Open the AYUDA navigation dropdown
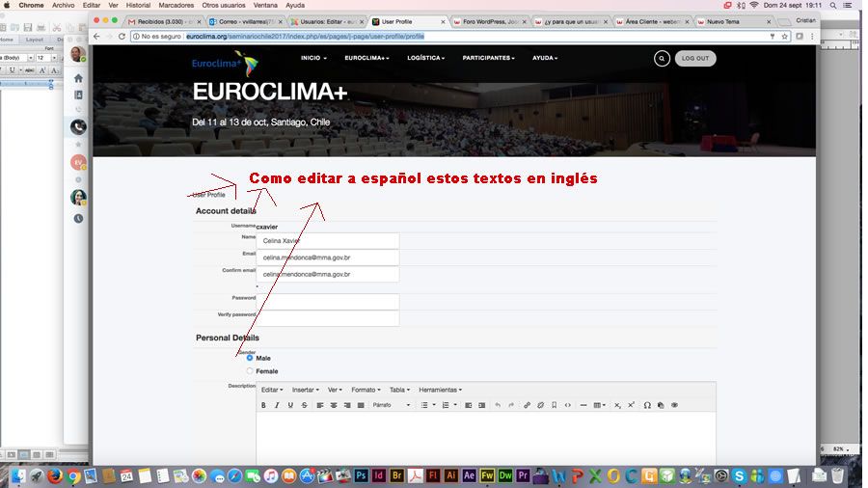The width and height of the screenshot is (868, 488). click(x=545, y=58)
